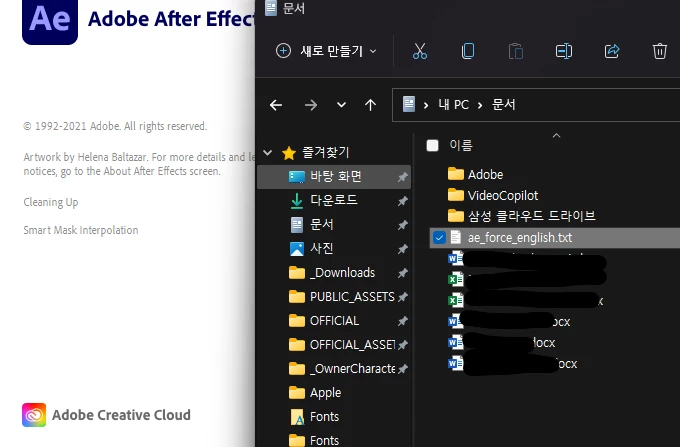Open OFFICIAL folder in navigation pane
Image resolution: width=680 pixels, height=447 pixels.
334,320
